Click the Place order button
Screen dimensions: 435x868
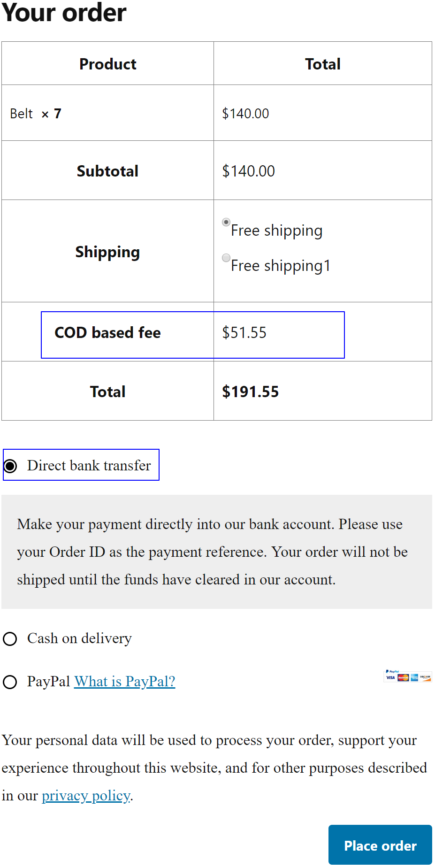point(380,845)
